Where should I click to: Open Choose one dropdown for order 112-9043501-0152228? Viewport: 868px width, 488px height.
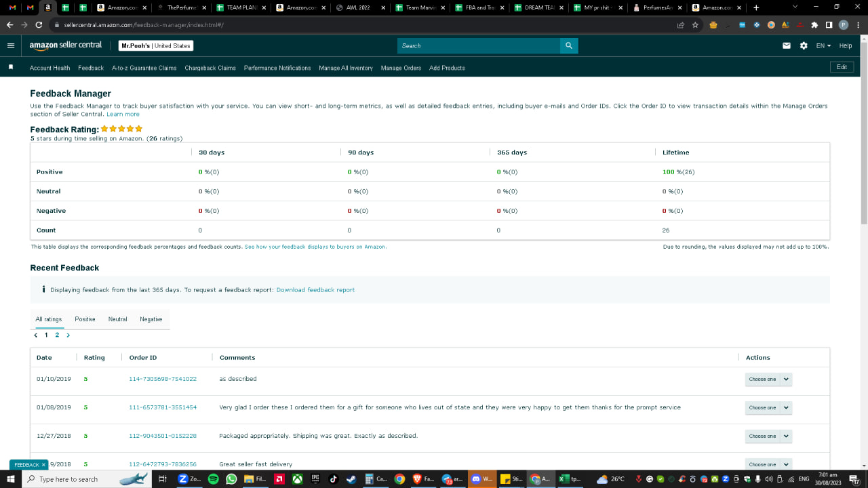pos(768,436)
